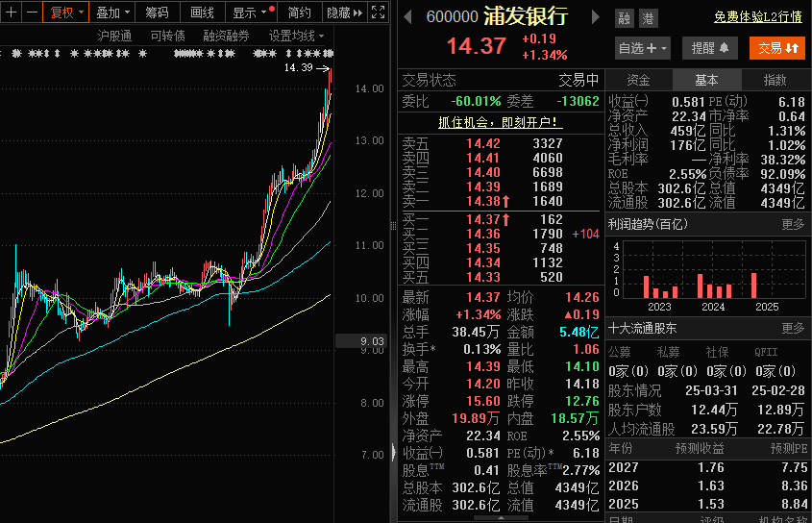
Task: Click the 沪股通 label
Action: pos(114,36)
